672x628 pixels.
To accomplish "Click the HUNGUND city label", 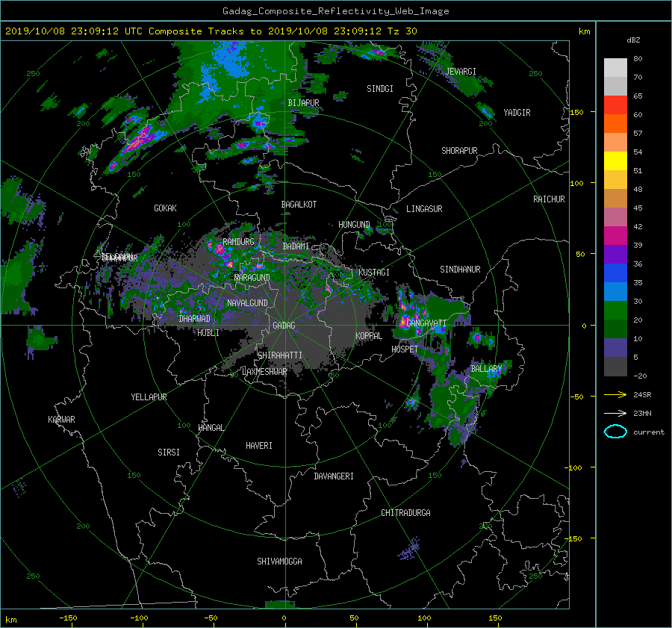I will (354, 225).
